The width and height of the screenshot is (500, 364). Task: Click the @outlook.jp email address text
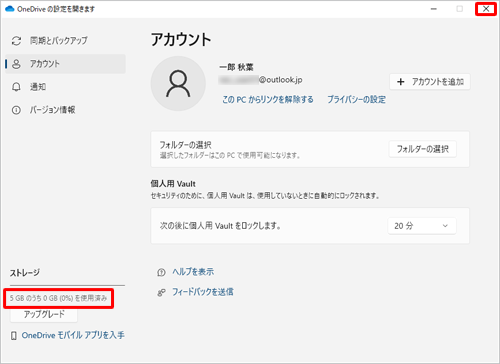click(260, 80)
